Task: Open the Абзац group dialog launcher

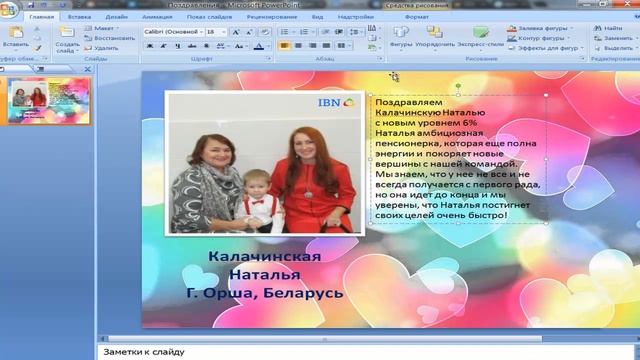Action: click(380, 59)
